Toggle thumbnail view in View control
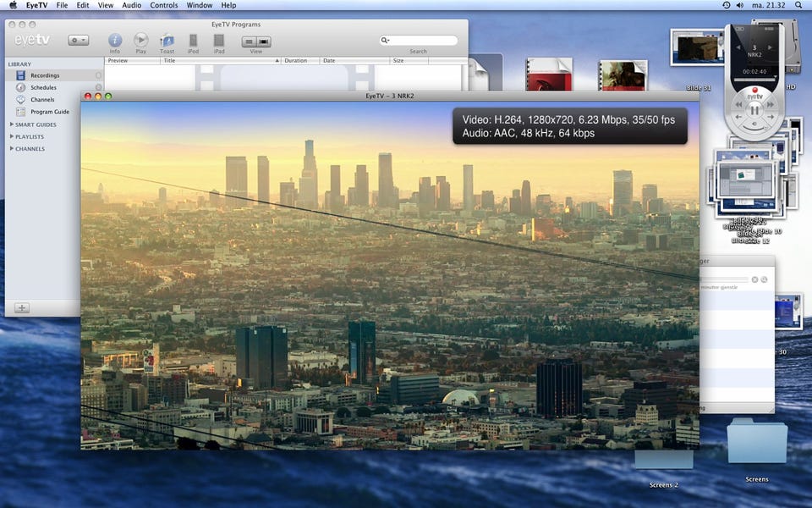The image size is (812, 508). (264, 41)
